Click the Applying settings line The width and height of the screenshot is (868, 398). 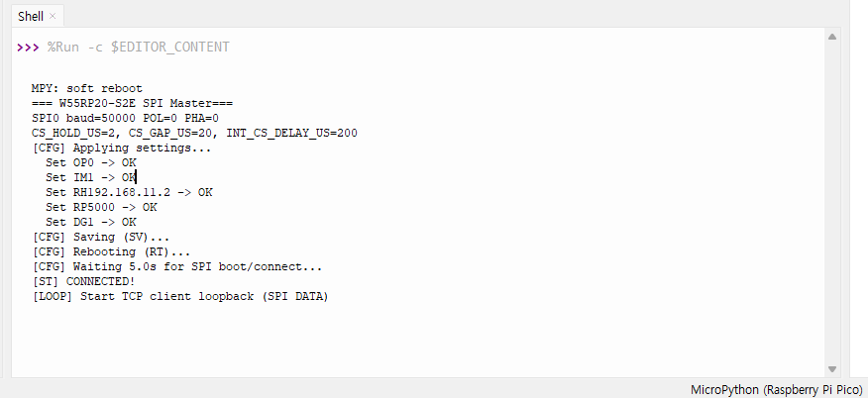[x=121, y=148]
